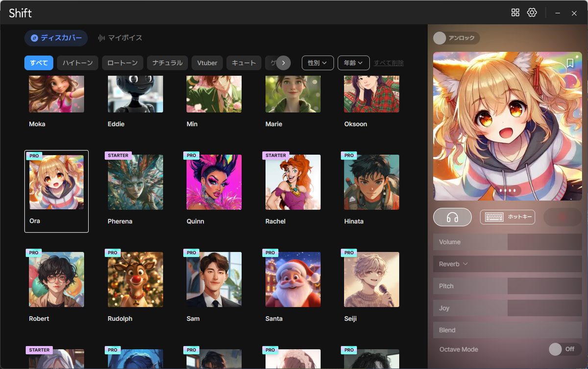This screenshot has width=588, height=369.
Task: Click the Shift app title
Action: tap(20, 13)
